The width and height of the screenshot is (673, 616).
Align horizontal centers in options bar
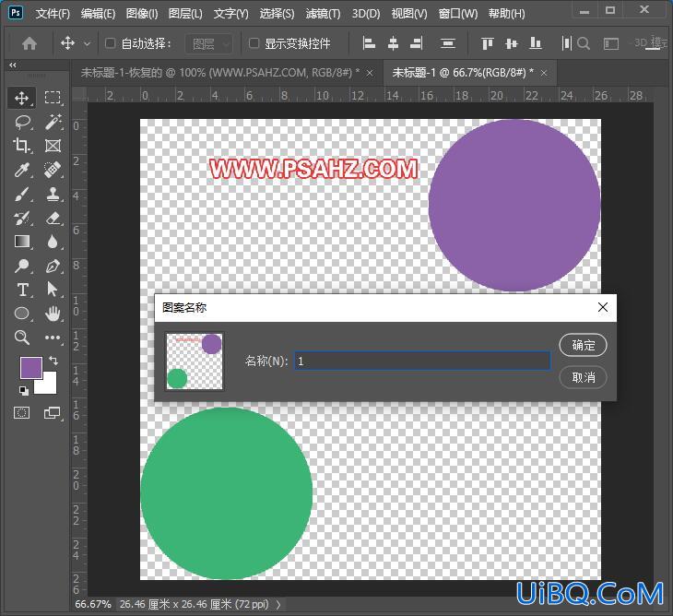pyautogui.click(x=393, y=43)
